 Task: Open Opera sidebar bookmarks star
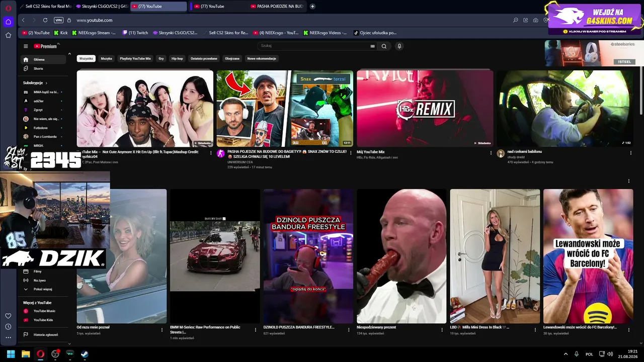tap(8, 35)
